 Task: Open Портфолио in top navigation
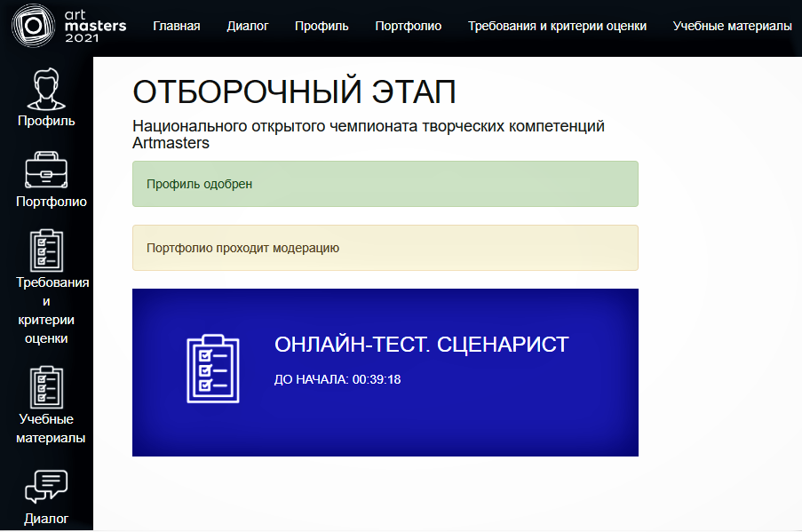[409, 26]
